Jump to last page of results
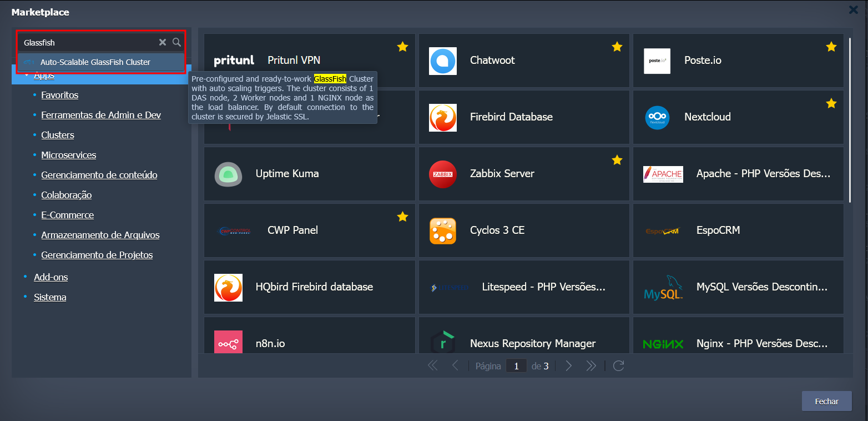 [591, 365]
